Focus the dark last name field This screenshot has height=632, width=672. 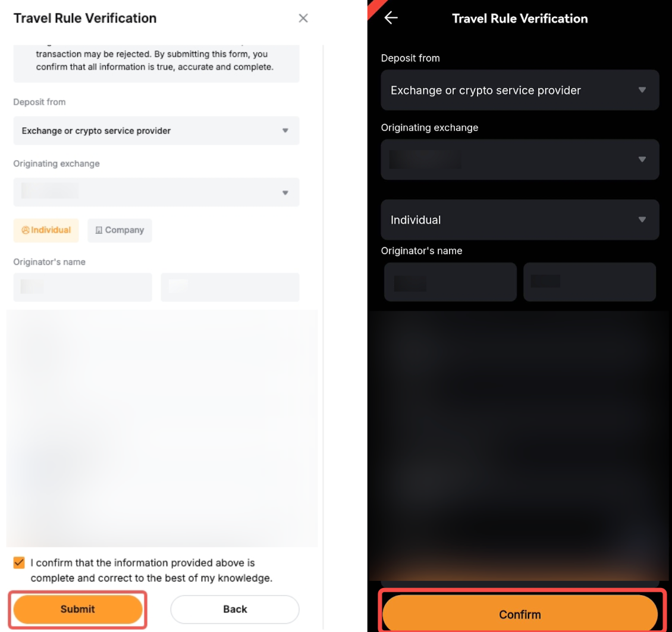(590, 282)
